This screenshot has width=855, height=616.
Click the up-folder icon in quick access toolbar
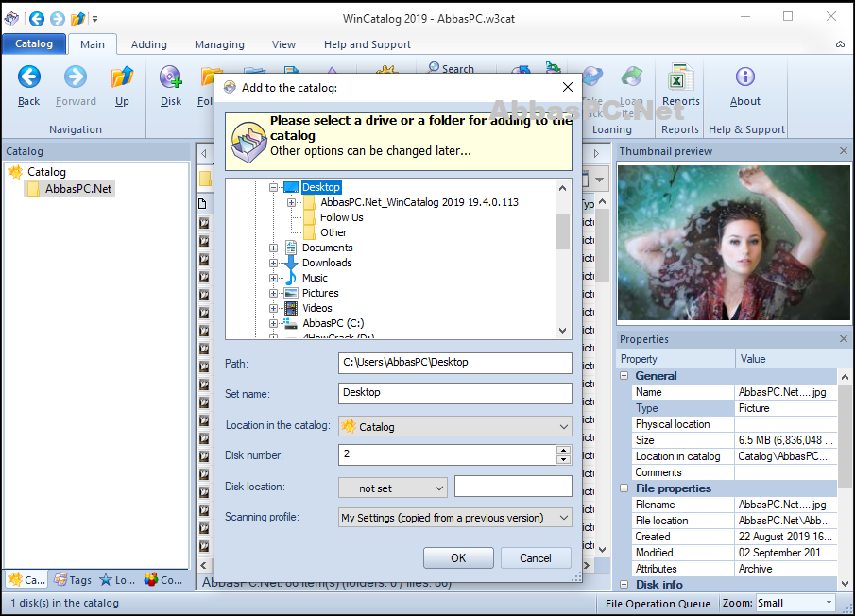click(x=78, y=19)
